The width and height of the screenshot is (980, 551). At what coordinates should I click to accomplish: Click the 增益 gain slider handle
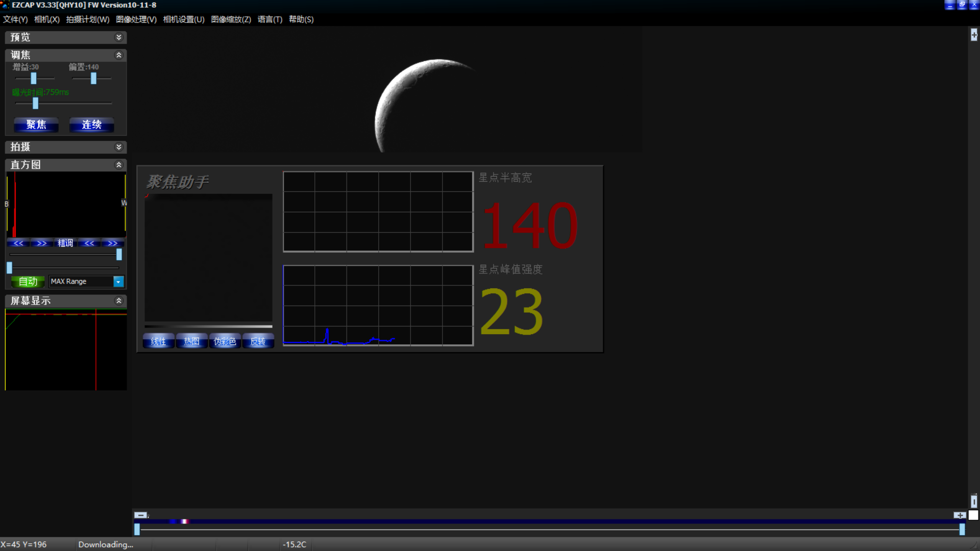34,78
